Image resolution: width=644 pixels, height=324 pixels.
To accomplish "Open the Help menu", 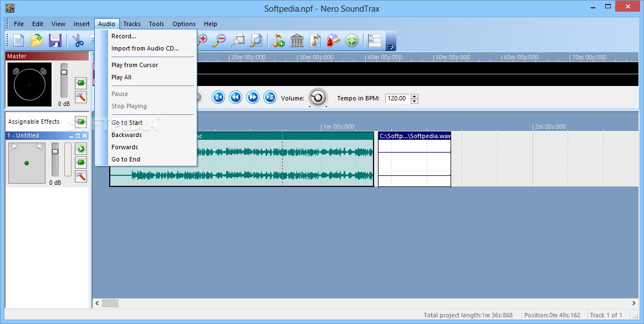I will [x=210, y=24].
